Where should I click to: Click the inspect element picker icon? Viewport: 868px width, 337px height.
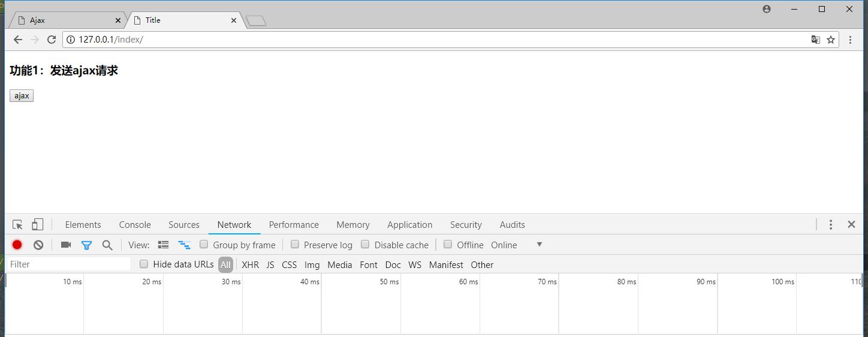pyautogui.click(x=17, y=225)
